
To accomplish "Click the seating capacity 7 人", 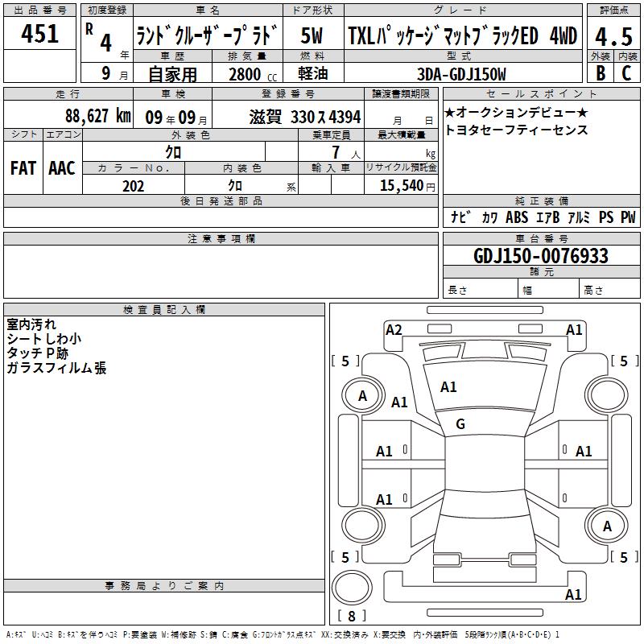I will 346,153.
